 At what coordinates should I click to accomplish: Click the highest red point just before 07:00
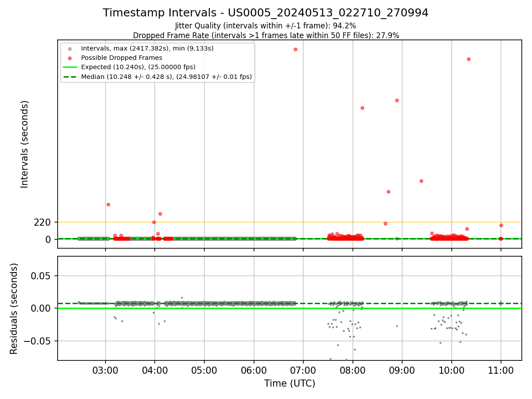[295, 49]
